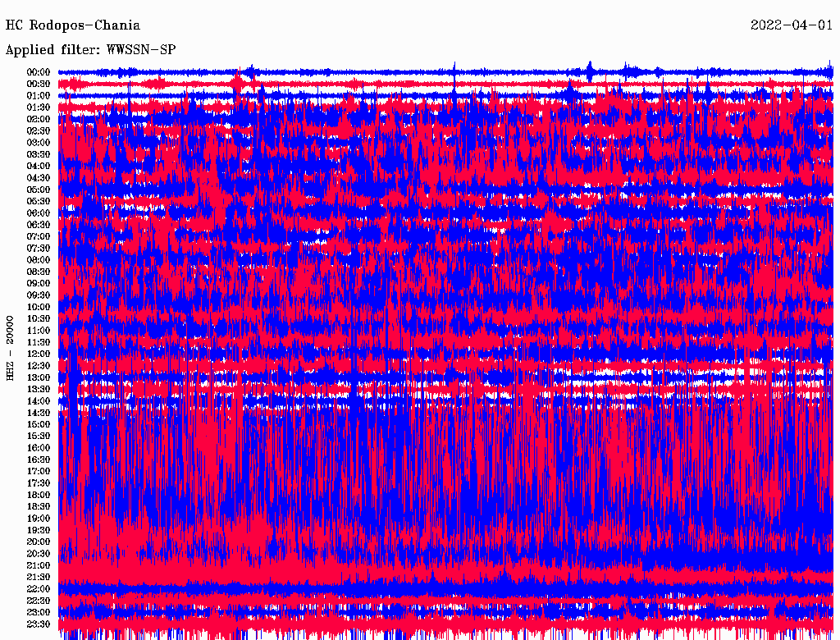Click the 2022-04-01 date label
840x640 pixels.
792,25
